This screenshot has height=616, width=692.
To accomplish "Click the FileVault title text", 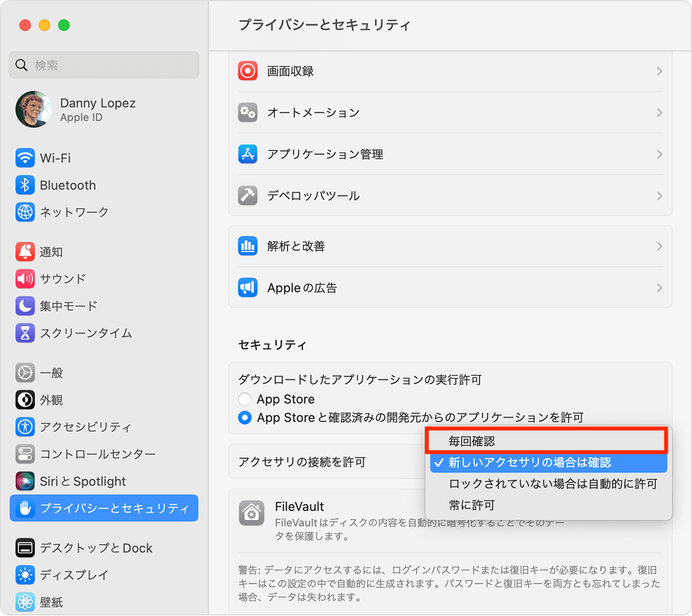I will coord(299,506).
